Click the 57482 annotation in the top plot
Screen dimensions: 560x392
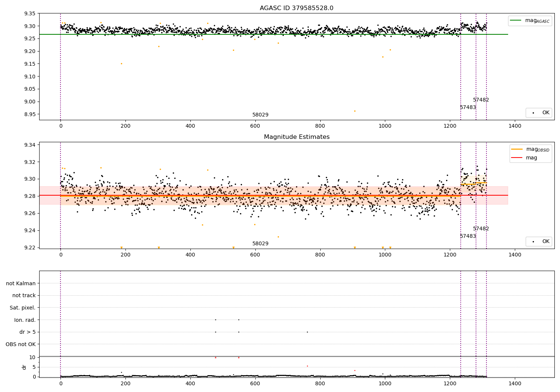coord(481,100)
